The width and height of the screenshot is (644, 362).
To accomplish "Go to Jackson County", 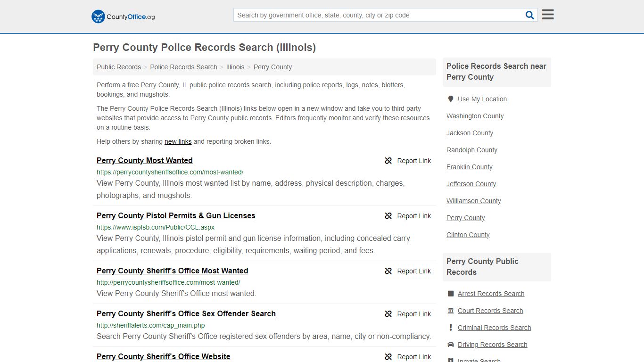I will tap(470, 133).
